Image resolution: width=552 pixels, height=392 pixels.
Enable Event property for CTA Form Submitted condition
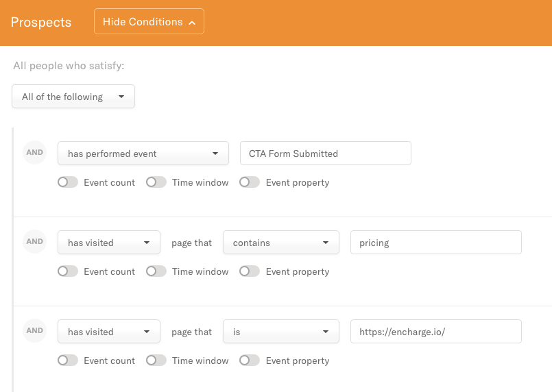coord(250,182)
